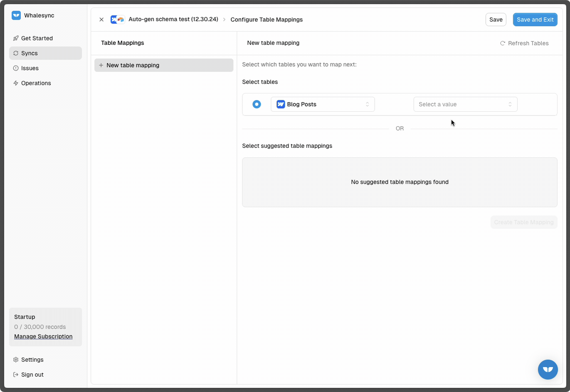Click Configure Table Mappings breadcrumb

coord(266,20)
